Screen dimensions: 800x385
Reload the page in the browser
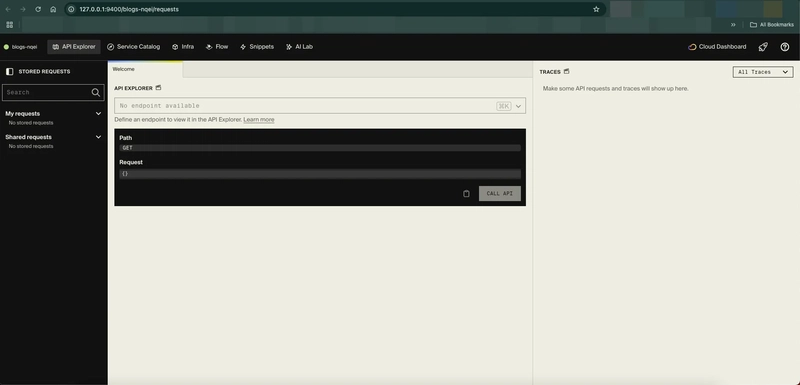coord(38,9)
